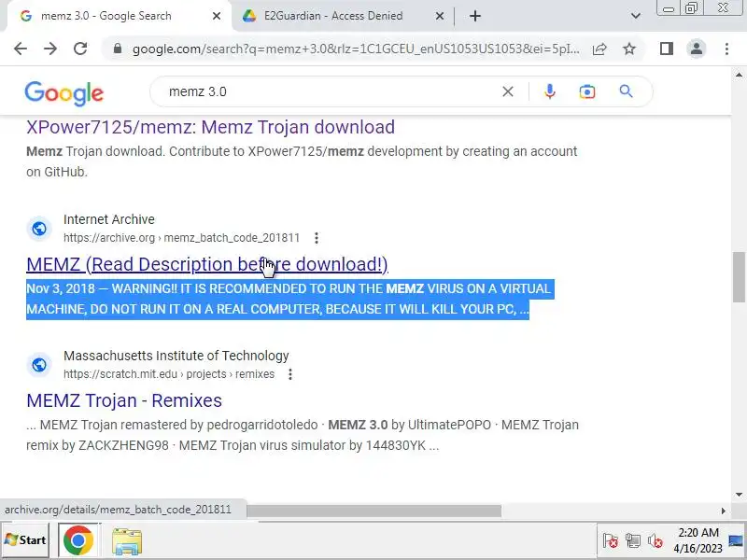747x560 pixels.
Task: Open the XPower7125/memz Trojan download link
Action: coord(211,127)
